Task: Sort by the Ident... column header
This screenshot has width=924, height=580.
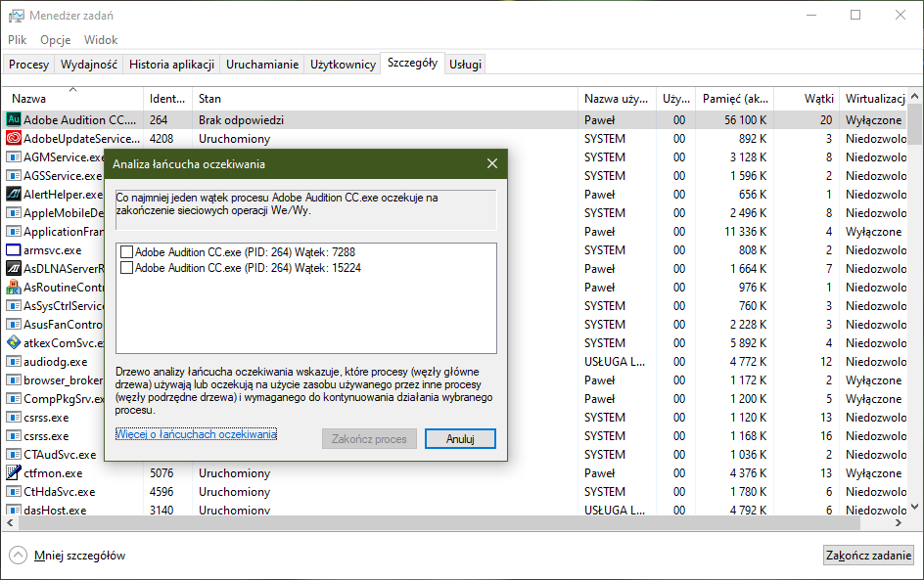Action: 168,99
